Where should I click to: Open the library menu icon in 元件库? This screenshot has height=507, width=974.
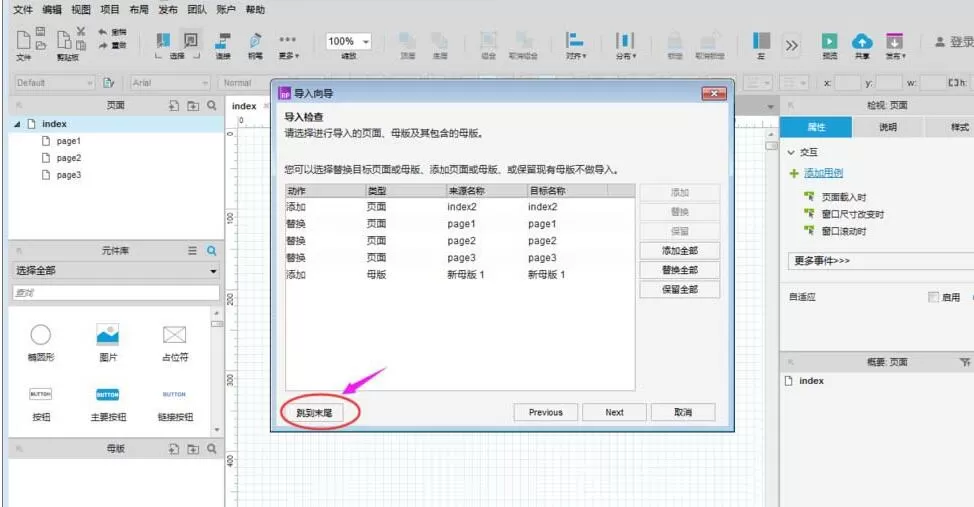[x=193, y=250]
